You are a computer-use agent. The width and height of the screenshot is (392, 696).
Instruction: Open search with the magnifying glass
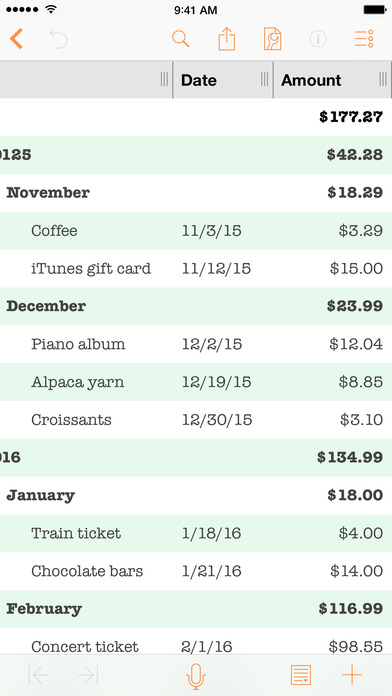coord(180,39)
